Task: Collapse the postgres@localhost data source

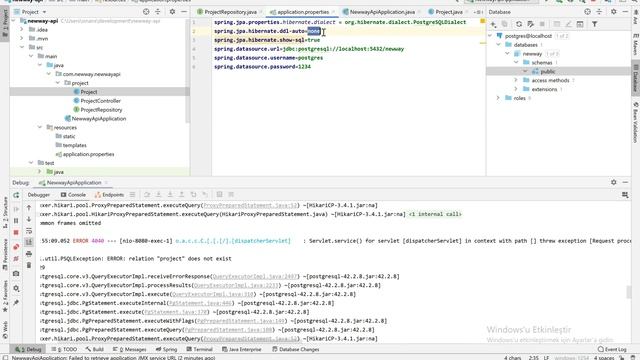Action: pos(490,36)
